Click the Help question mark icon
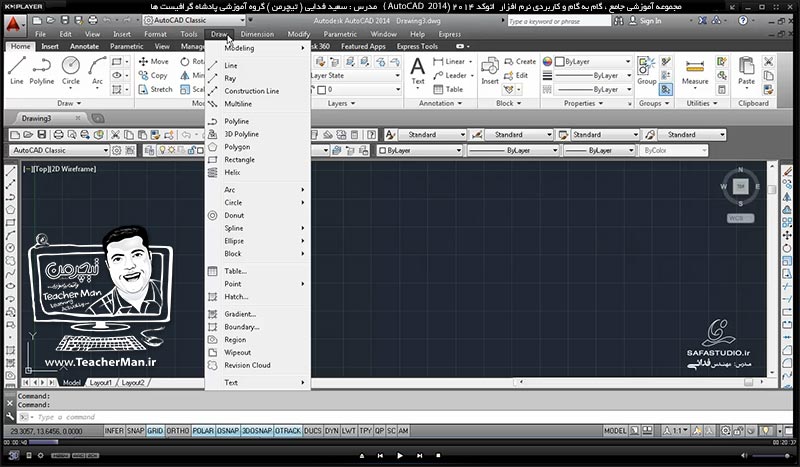 click(743, 20)
